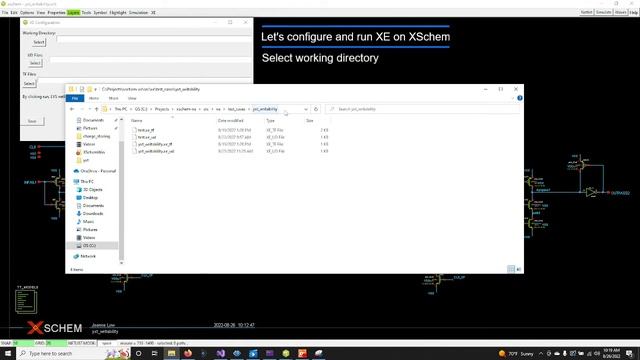Select This PC in address breadcrumb
Image resolution: width=640 pixels, height=360 pixels.
coord(121,109)
